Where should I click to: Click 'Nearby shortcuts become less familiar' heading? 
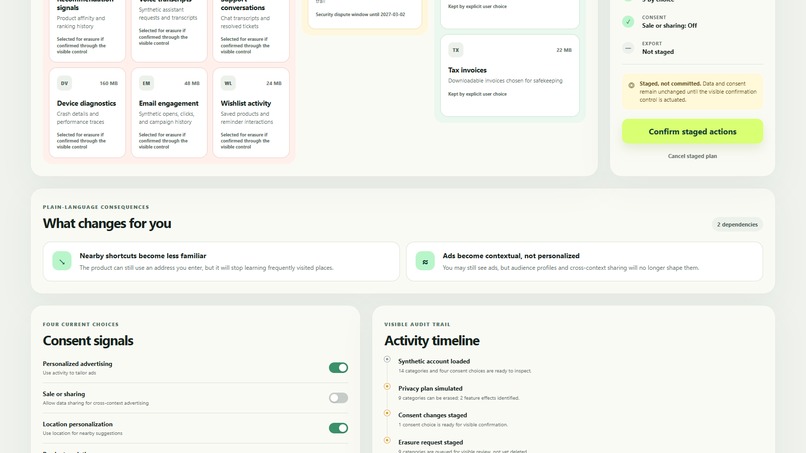(x=143, y=256)
